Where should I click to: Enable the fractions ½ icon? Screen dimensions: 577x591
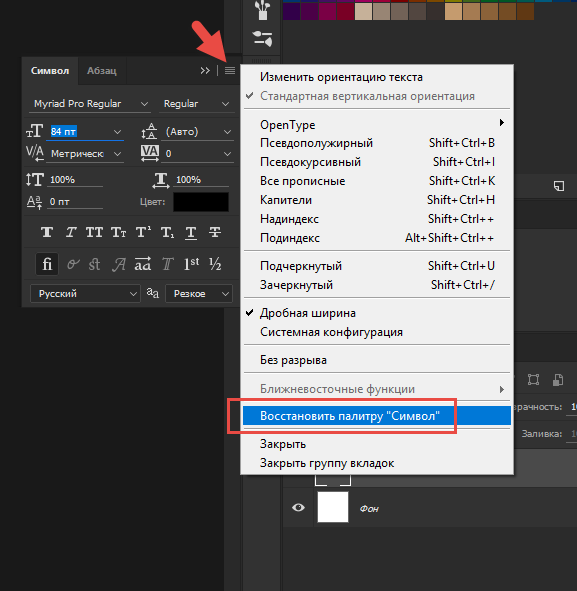coord(215,264)
